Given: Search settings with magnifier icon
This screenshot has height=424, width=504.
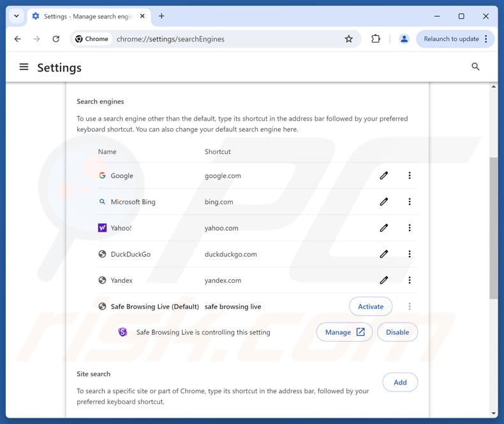Looking at the screenshot, I should point(475,66).
